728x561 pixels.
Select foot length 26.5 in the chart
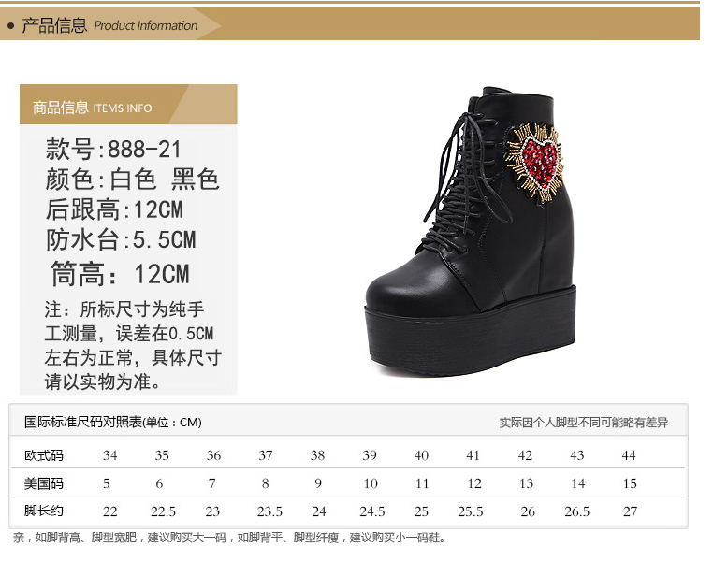point(576,511)
